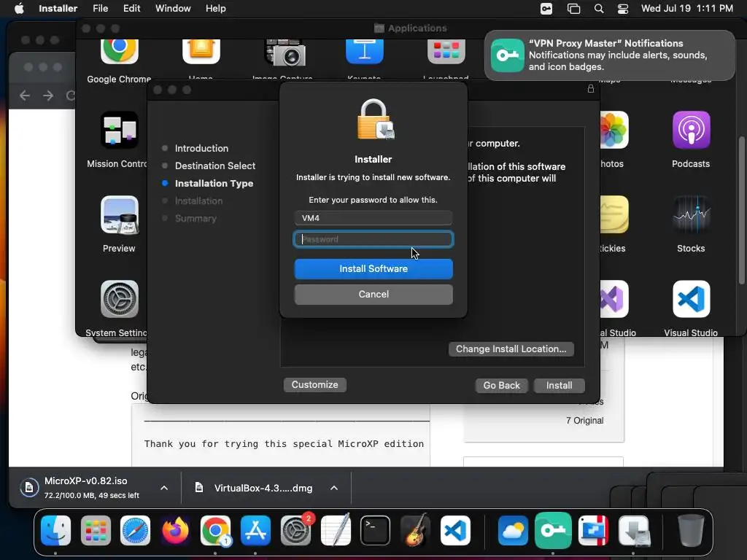Viewport: 747px width, 560px height.
Task: Click Go Back in Installer window
Action: click(x=502, y=385)
